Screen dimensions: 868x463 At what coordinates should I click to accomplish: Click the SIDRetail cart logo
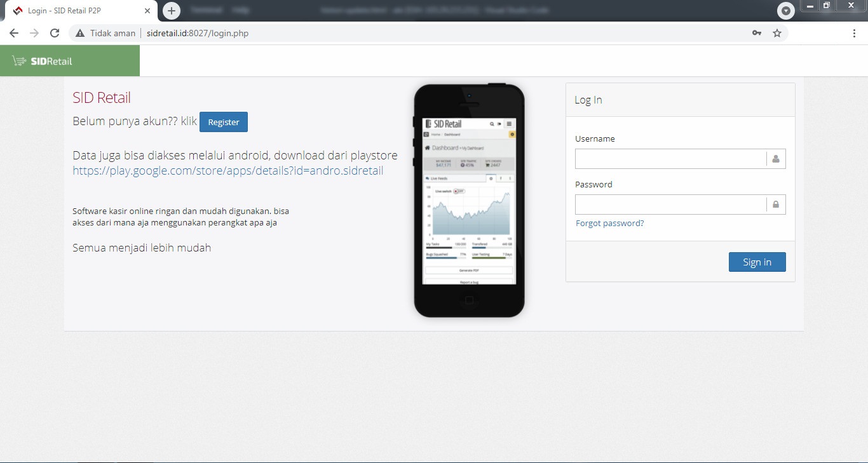[42, 61]
